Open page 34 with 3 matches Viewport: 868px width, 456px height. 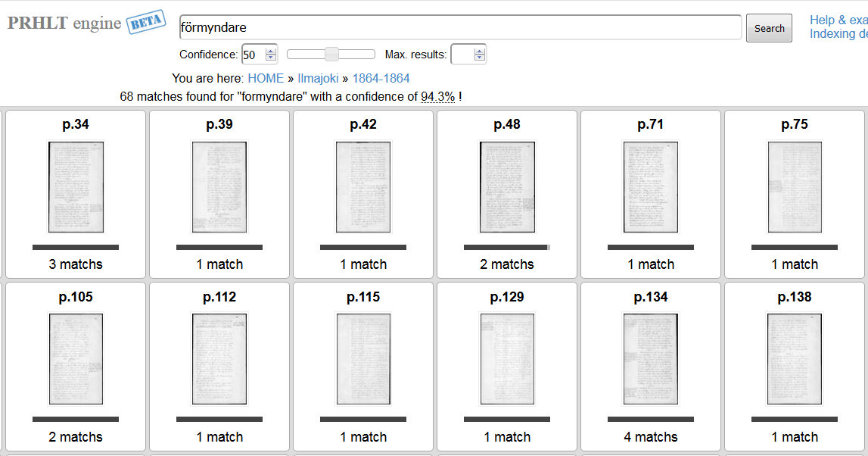(74, 186)
